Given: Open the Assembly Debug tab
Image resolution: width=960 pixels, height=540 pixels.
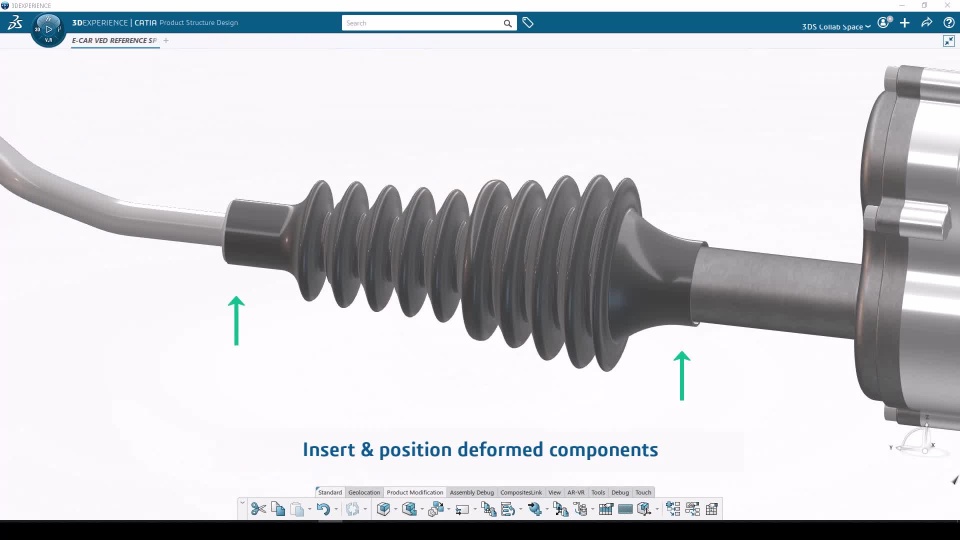Looking at the screenshot, I should pyautogui.click(x=471, y=492).
